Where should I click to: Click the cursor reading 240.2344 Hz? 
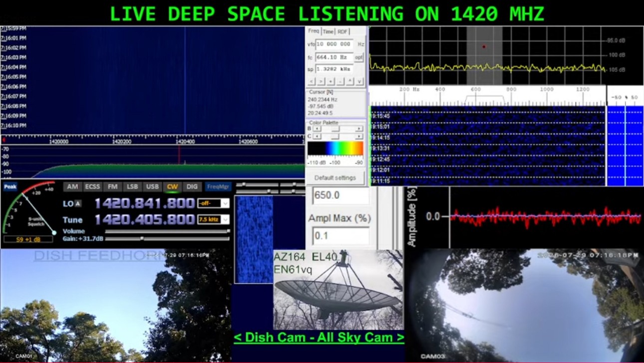(322, 99)
